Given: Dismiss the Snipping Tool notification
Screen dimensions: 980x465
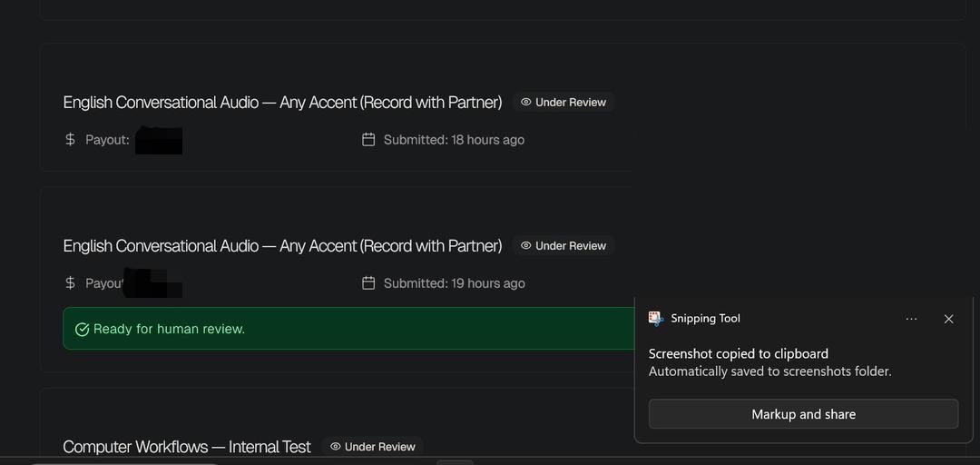Looking at the screenshot, I should click(x=948, y=319).
